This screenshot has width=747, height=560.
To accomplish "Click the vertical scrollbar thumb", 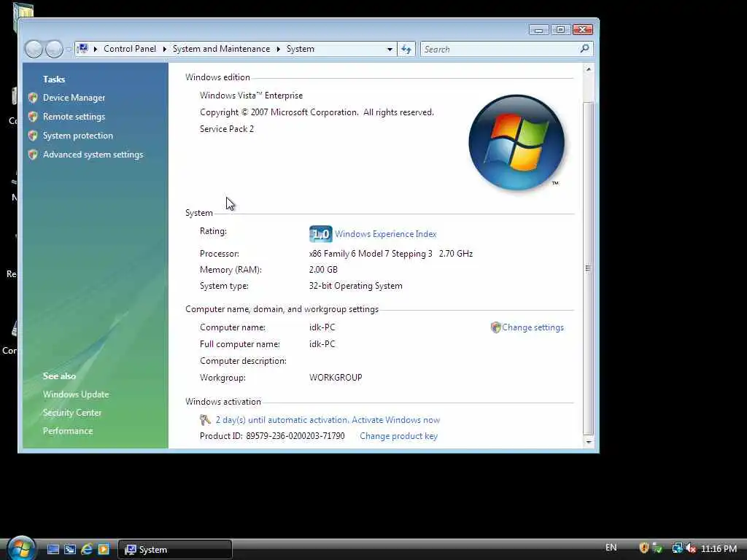I will point(589,268).
